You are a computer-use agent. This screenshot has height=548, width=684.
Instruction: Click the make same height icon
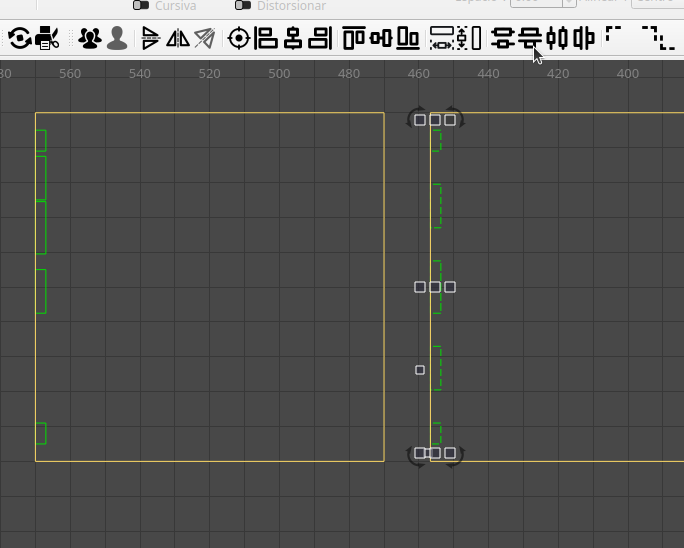[x=469, y=38]
